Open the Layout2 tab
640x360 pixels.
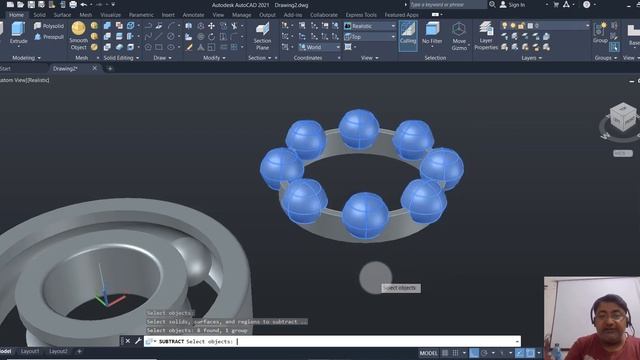click(58, 351)
